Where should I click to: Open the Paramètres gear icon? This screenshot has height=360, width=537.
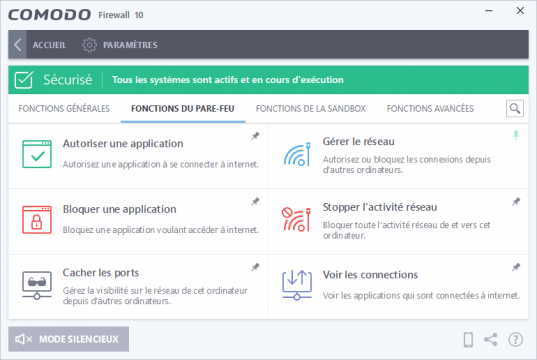[x=89, y=45]
